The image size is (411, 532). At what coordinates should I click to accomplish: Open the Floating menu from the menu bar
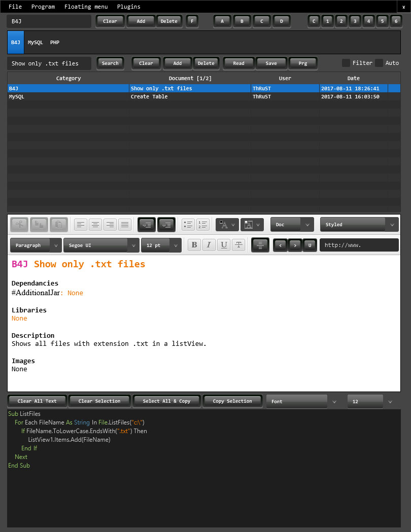tap(86, 7)
